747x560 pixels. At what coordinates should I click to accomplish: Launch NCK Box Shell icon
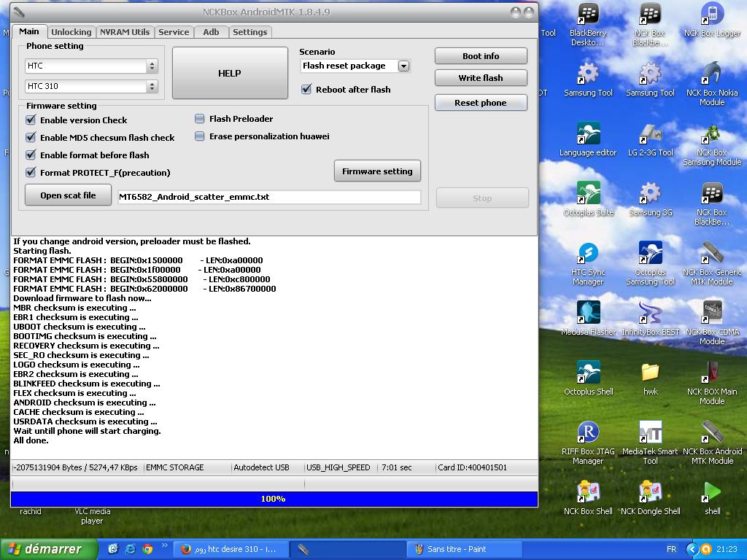pyautogui.click(x=588, y=498)
